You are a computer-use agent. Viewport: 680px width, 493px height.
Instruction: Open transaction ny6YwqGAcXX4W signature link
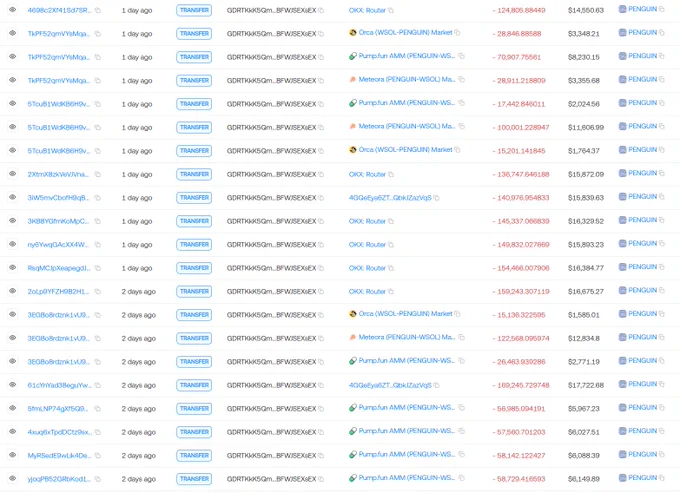pos(58,245)
